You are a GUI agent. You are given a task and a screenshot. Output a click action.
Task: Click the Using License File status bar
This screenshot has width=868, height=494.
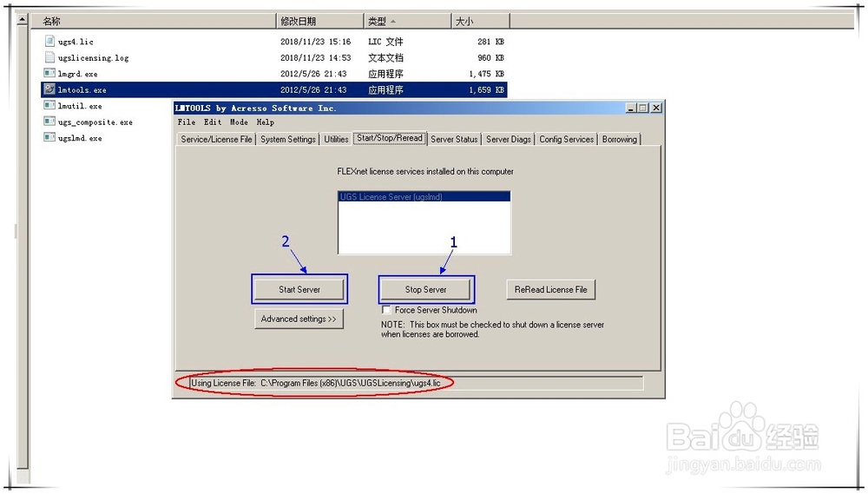point(417,383)
